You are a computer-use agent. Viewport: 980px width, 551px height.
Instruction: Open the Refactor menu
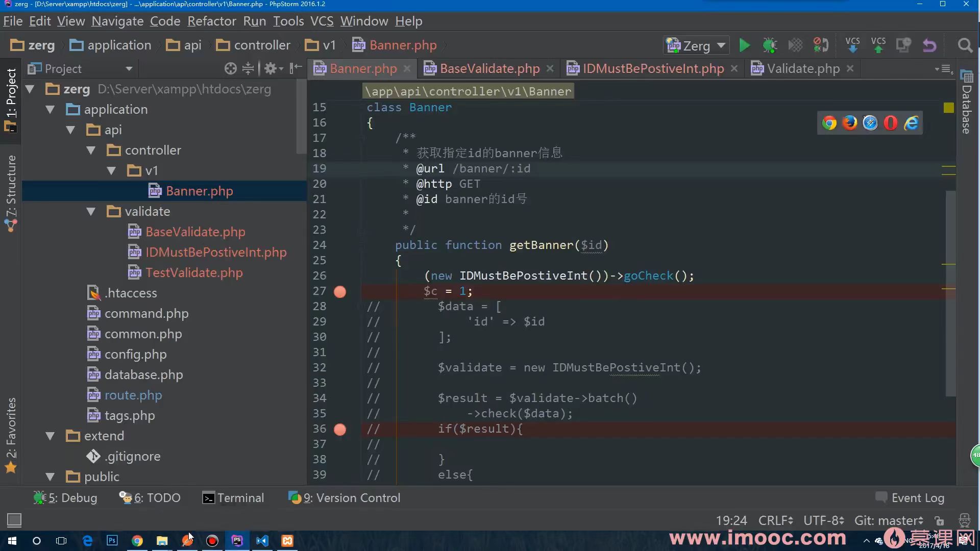[211, 21]
